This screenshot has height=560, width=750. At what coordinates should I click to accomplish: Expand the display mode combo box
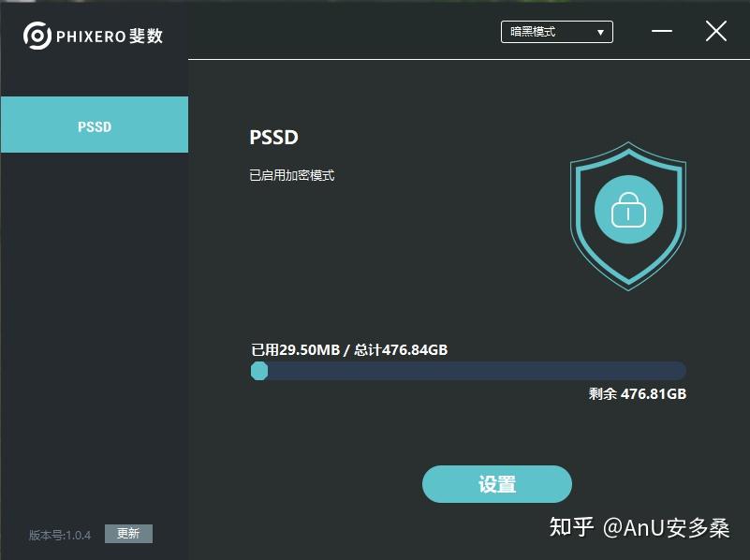tap(556, 31)
